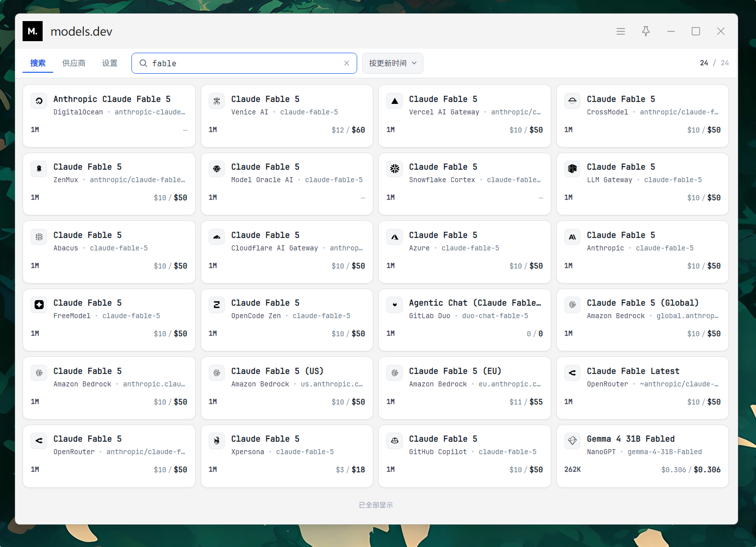This screenshot has width=756, height=547.
Task: Click the Bedrock icon on Claude Fable 5 (Global)
Action: pyautogui.click(x=572, y=305)
